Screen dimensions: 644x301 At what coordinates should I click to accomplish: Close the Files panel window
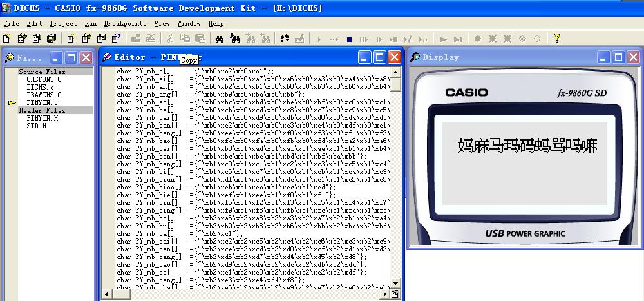point(86,57)
